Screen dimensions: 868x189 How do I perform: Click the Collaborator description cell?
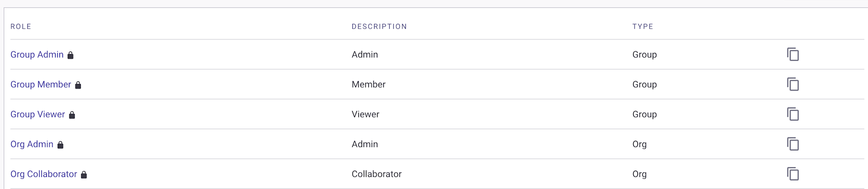coord(377,174)
